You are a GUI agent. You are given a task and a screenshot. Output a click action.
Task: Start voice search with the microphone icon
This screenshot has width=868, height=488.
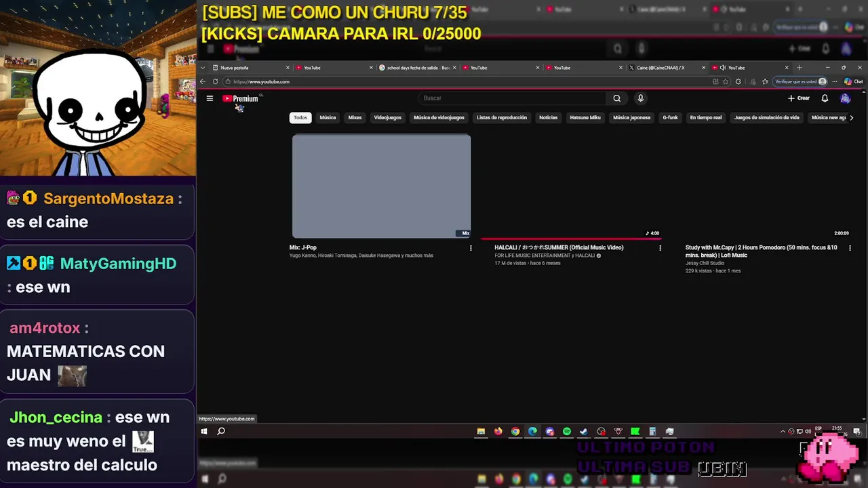coord(640,98)
